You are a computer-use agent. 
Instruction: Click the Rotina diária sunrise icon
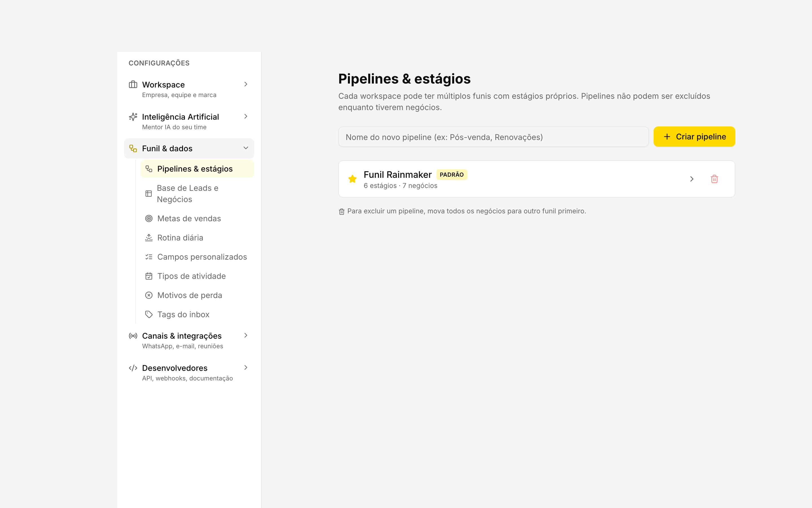[x=149, y=238]
